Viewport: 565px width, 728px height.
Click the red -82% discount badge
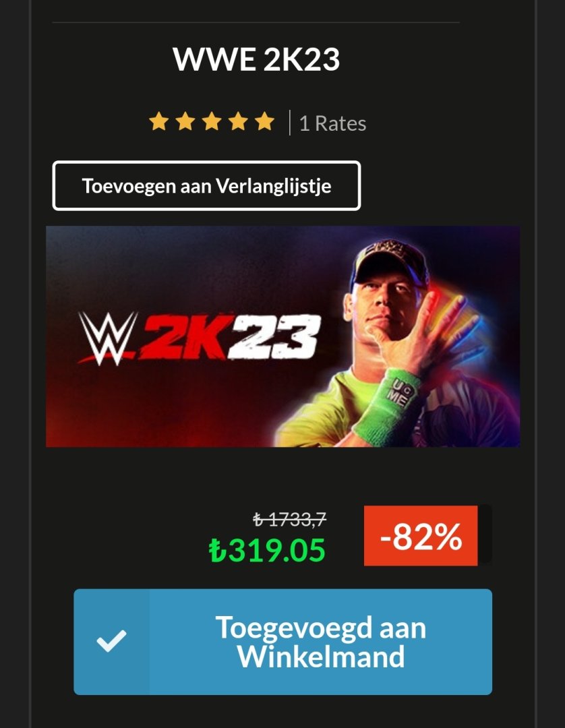tap(421, 536)
